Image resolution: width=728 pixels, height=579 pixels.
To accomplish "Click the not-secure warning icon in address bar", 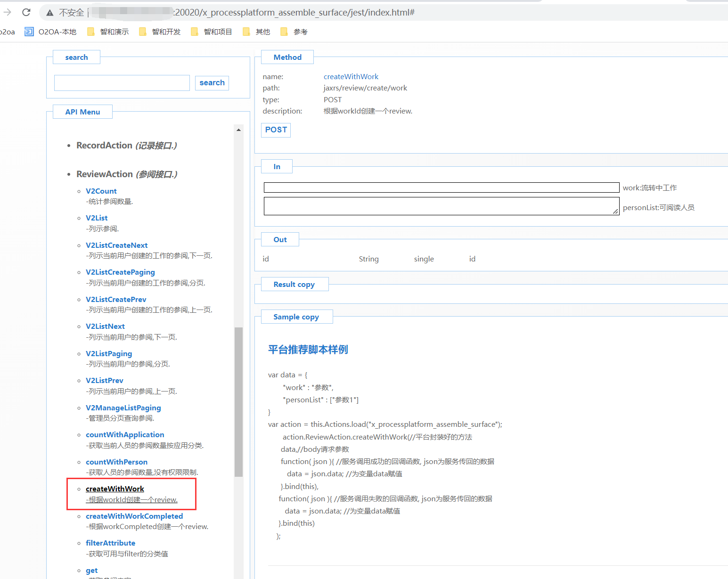I will [50, 13].
